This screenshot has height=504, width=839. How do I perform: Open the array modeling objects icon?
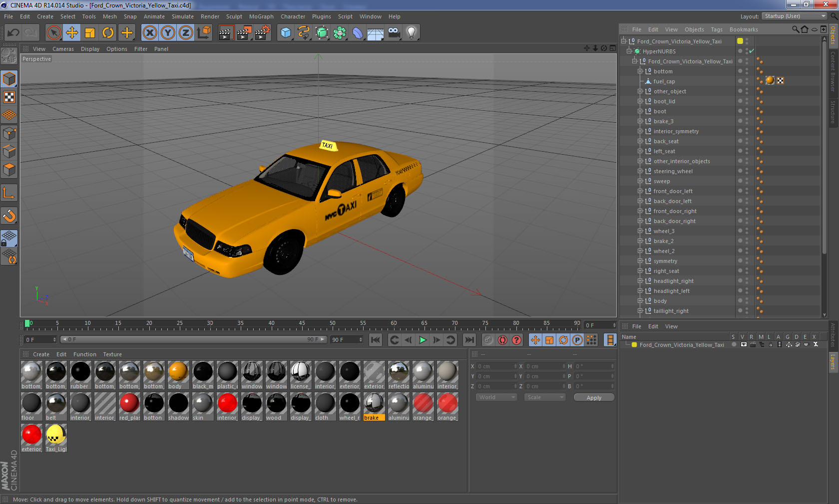[x=340, y=33]
